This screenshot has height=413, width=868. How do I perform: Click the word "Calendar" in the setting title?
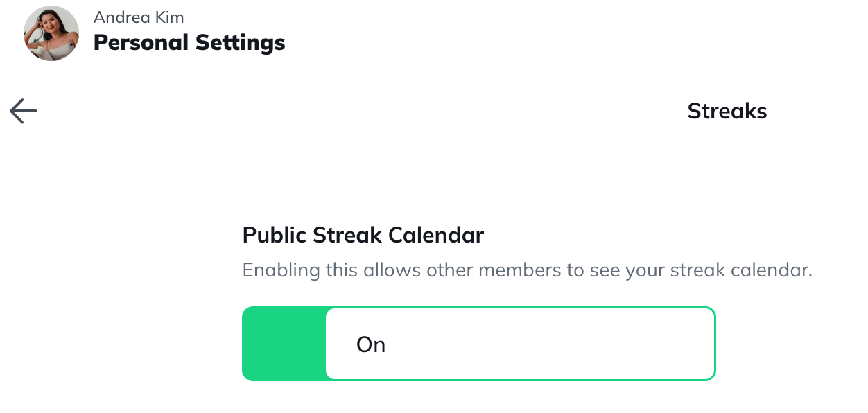pyautogui.click(x=435, y=236)
